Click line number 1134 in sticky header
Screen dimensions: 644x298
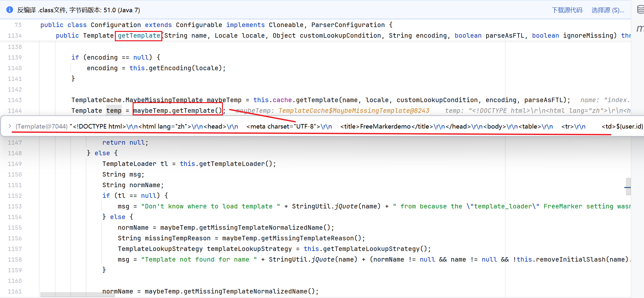15,35
